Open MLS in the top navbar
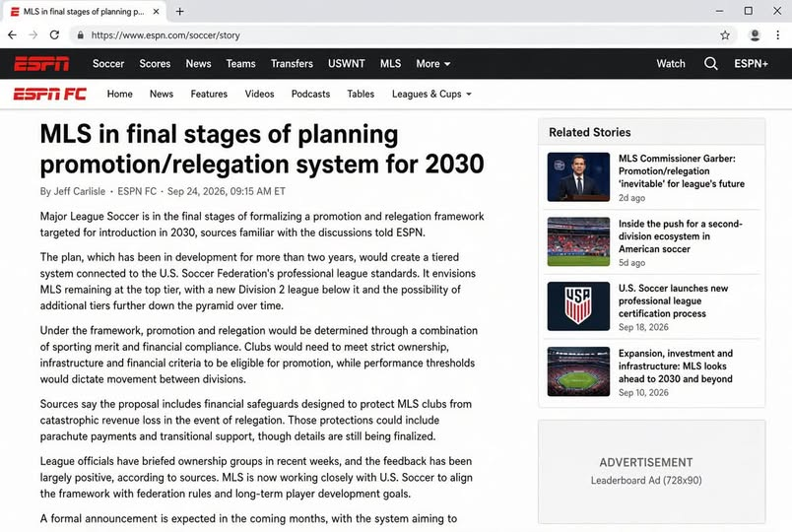792x532 pixels. point(390,64)
